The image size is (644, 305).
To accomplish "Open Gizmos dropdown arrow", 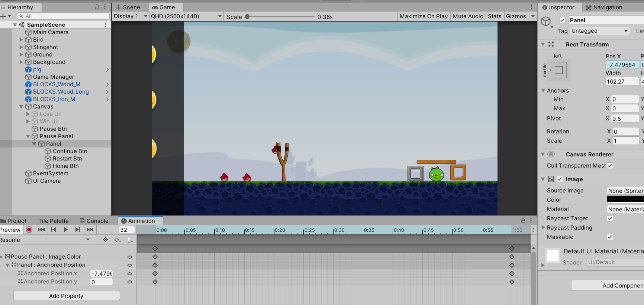I will pyautogui.click(x=533, y=16).
